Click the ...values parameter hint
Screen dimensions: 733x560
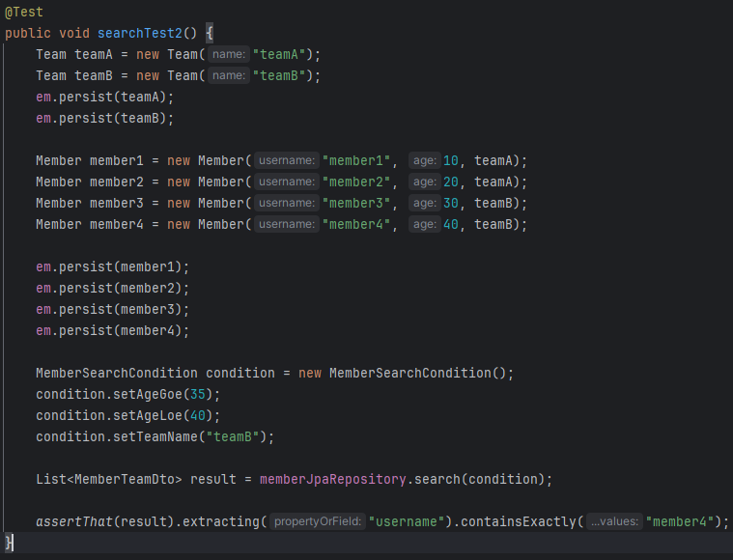[x=614, y=521]
